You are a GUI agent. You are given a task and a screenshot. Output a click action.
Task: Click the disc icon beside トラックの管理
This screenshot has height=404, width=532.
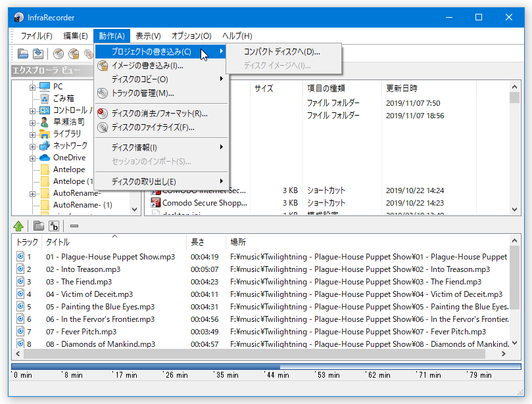point(103,93)
